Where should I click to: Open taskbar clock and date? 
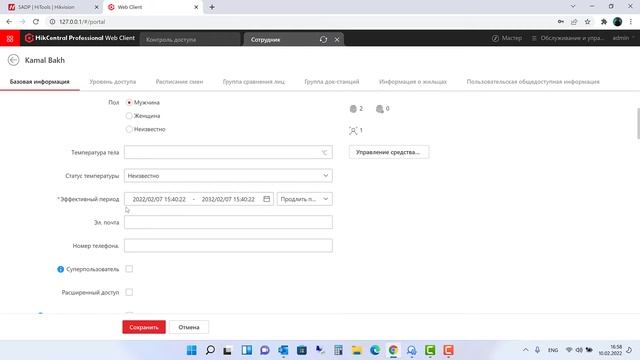(x=610, y=350)
